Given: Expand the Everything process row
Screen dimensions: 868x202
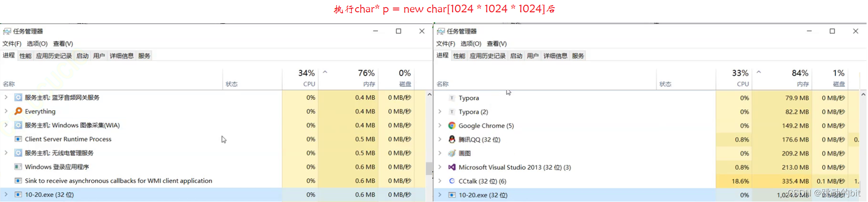Looking at the screenshot, I should (x=6, y=111).
